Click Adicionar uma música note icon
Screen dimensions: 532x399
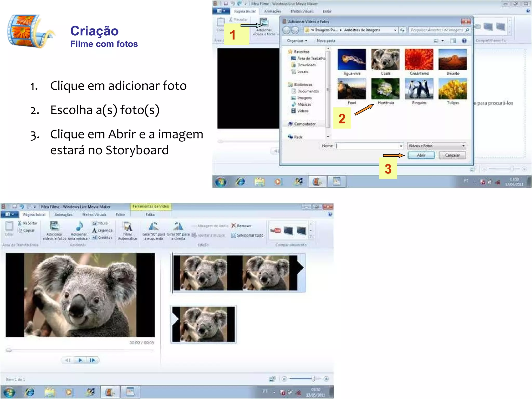click(x=79, y=226)
